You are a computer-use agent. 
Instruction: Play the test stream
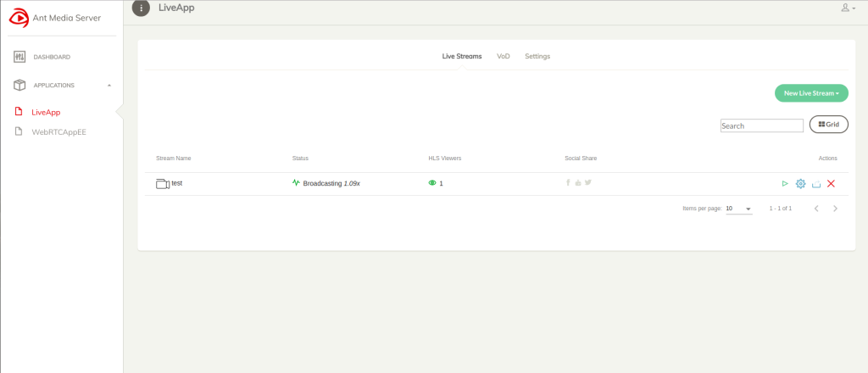pyautogui.click(x=785, y=184)
